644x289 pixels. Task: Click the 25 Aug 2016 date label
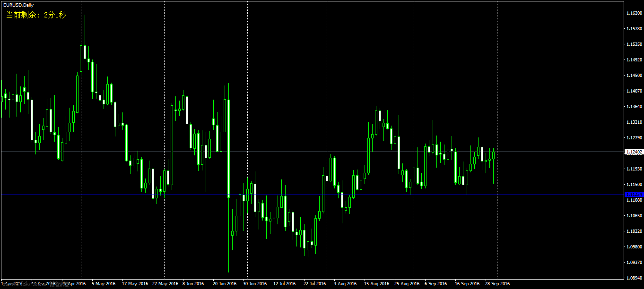pyautogui.click(x=407, y=284)
